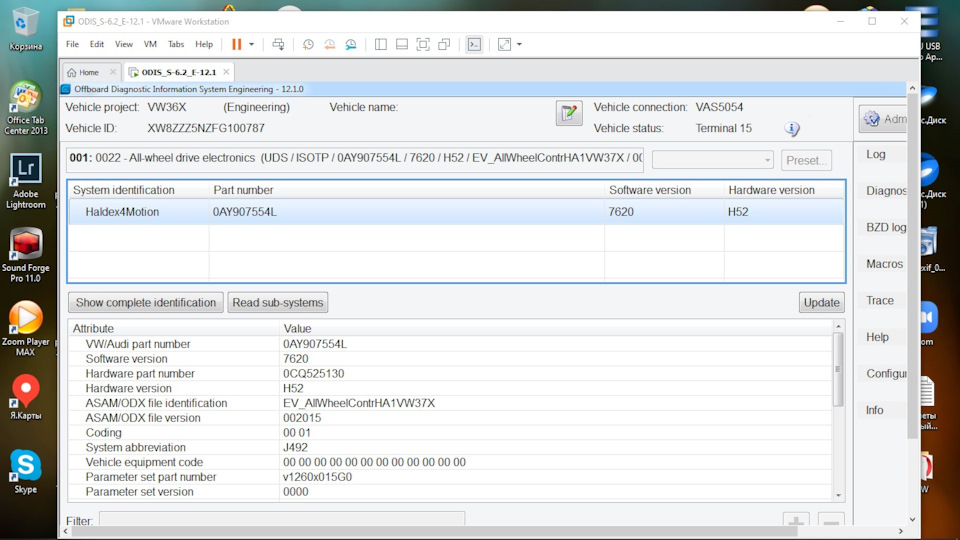The image size is (960, 540).
Task: Revert VM to snapshot icon
Action: pyautogui.click(x=329, y=44)
